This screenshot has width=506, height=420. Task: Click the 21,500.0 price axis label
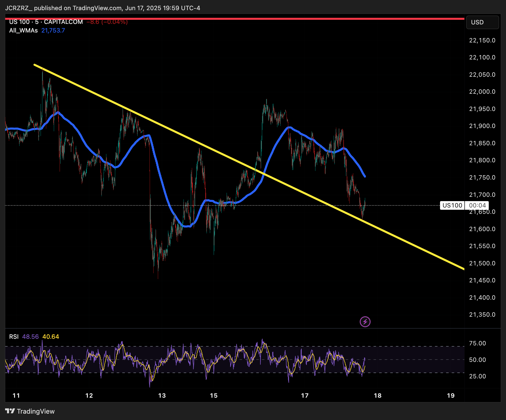482,263
